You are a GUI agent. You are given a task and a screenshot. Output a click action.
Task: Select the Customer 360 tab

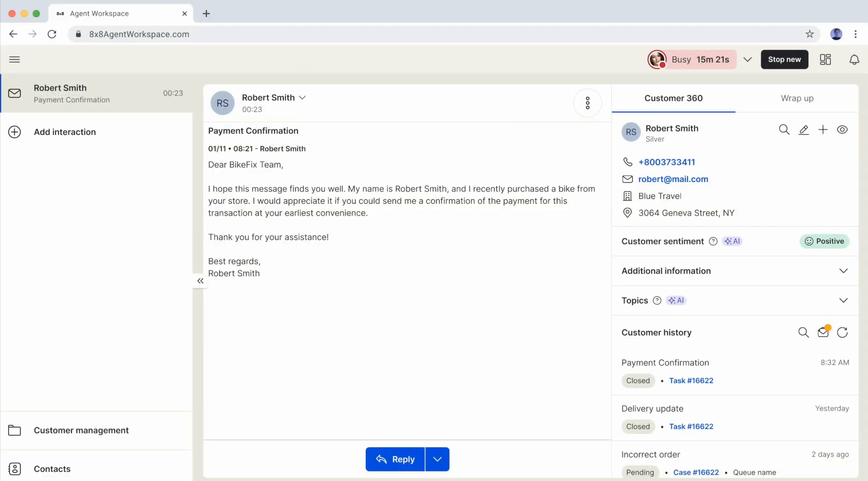click(673, 98)
